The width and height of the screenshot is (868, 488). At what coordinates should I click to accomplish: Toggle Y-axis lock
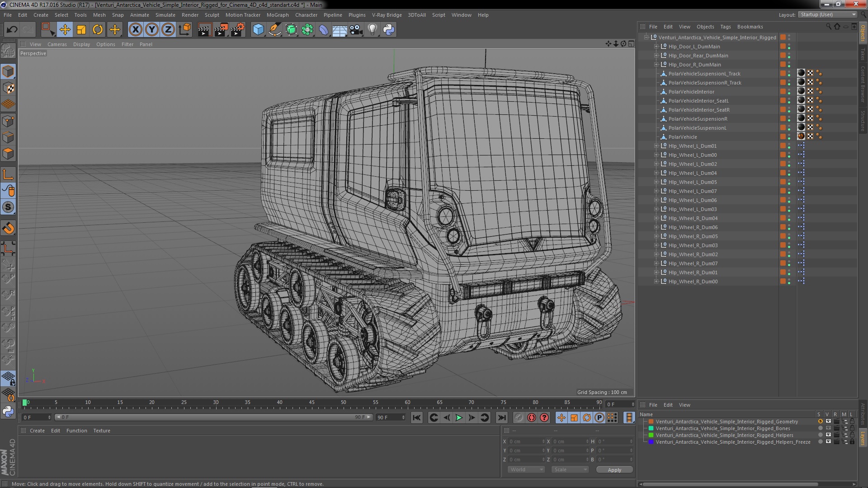coord(152,30)
